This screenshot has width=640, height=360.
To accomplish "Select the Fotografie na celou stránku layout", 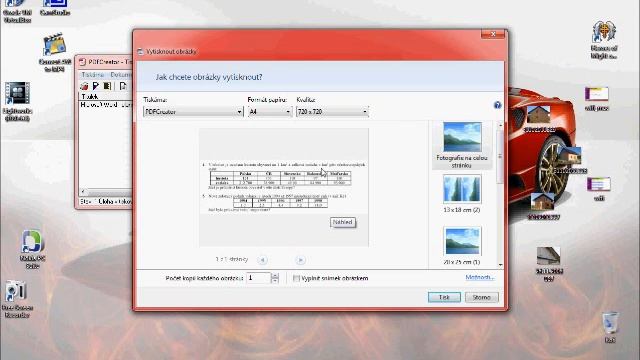I will coord(462,145).
